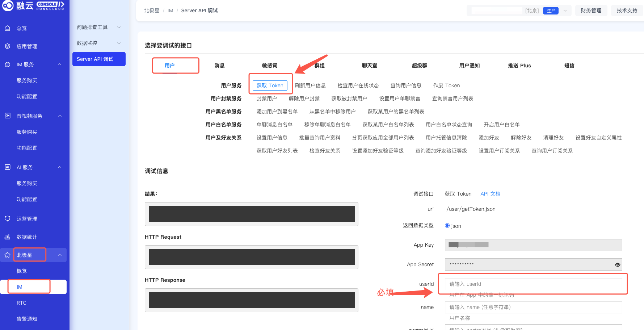Click the 应用管理 layers icon
This screenshot has width=644, height=330.
coord(7,46)
